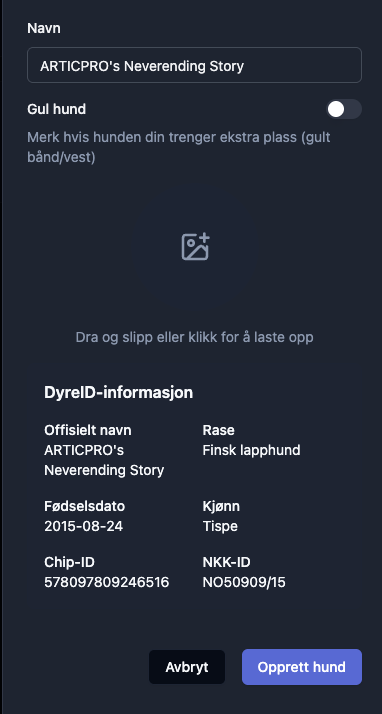Focus the Navn input field
Screen dimensions: 382x714
point(194,65)
